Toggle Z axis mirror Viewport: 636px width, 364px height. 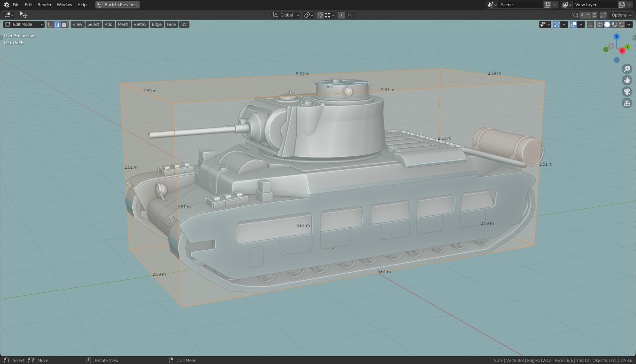(594, 15)
